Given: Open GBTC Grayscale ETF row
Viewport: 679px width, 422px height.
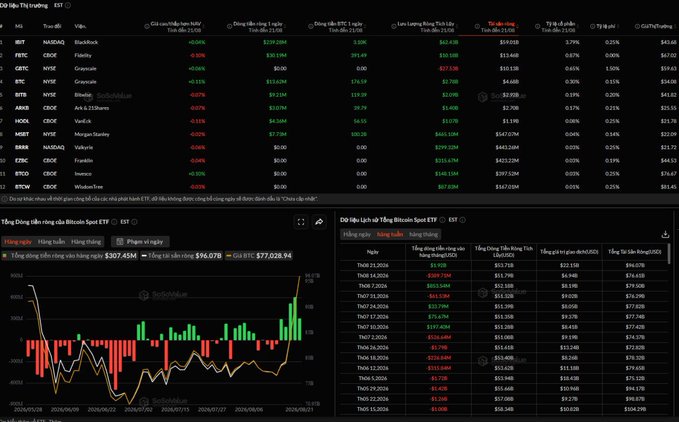Looking at the screenshot, I should tap(340, 68).
